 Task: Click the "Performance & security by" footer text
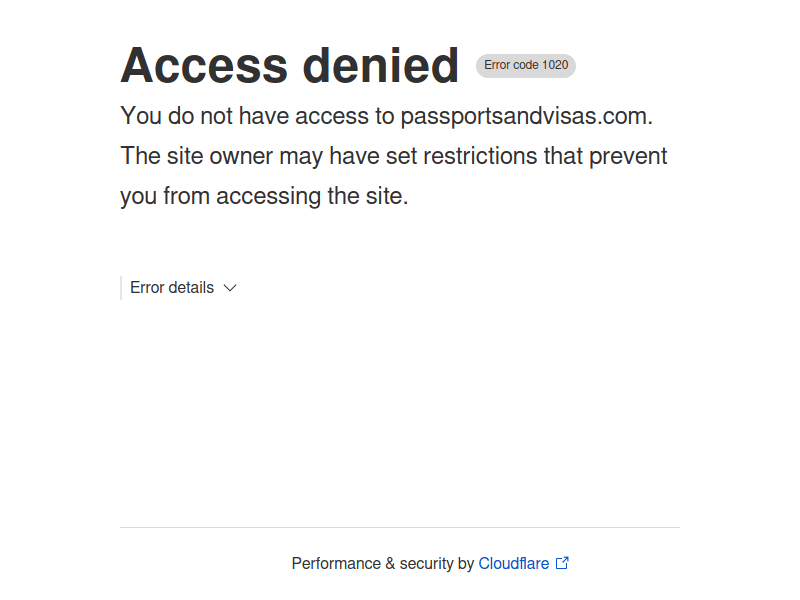pyautogui.click(x=382, y=564)
